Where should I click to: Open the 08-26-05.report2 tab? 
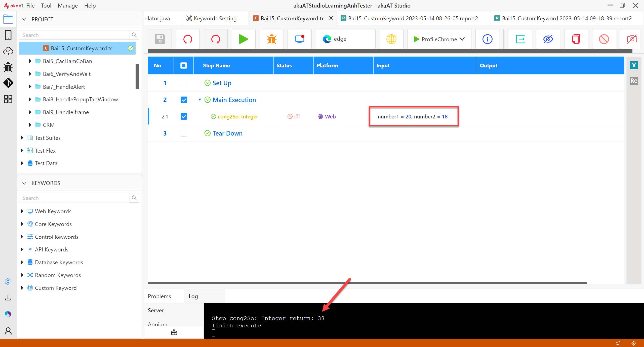click(x=413, y=18)
